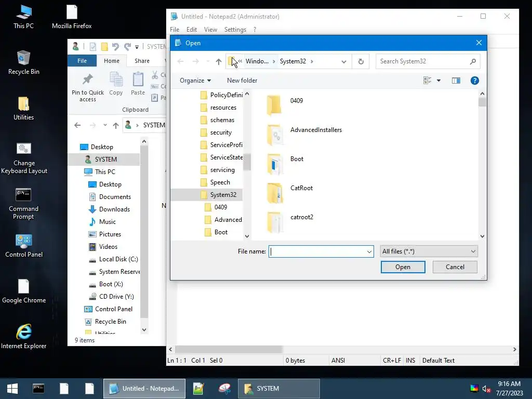Click ANSI encoding in Notepad2 status bar
Image resolution: width=532 pixels, height=399 pixels.
[x=338, y=361]
